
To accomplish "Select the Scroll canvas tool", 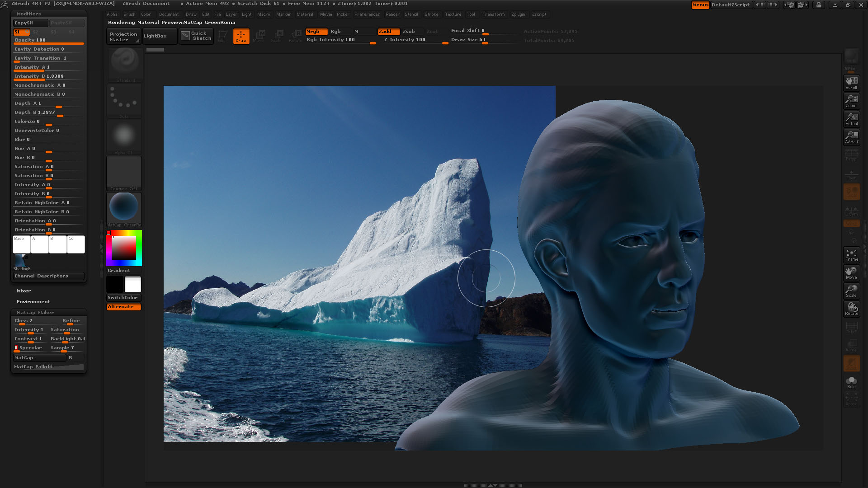I will click(x=851, y=83).
